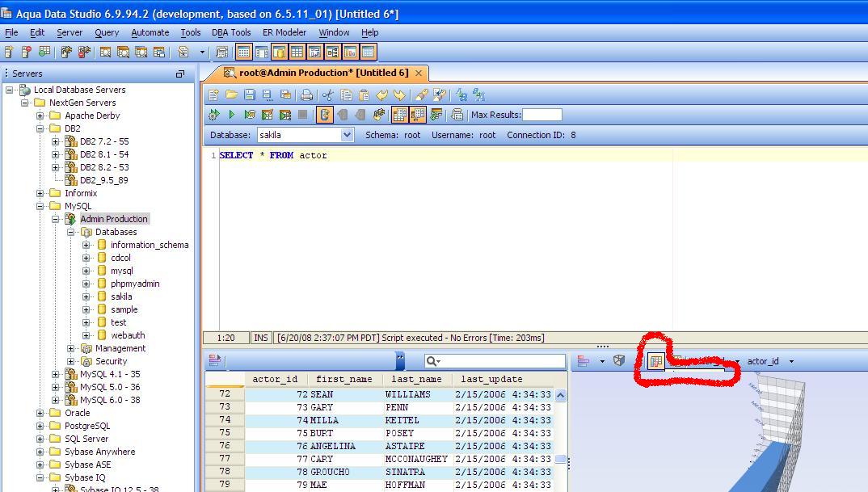Expand the Informix folder
The width and height of the screenshot is (868, 492).
[x=40, y=193]
